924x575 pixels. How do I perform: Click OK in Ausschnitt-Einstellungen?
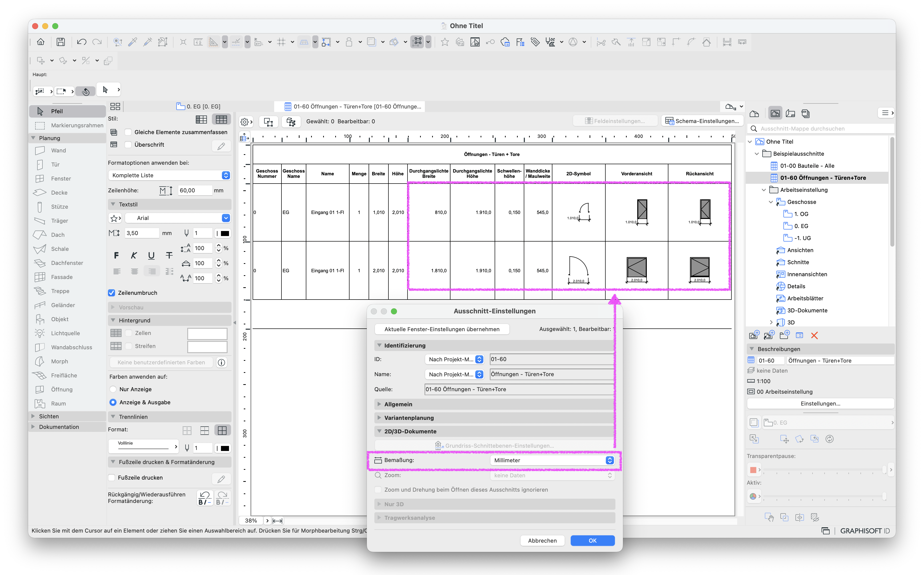(592, 541)
